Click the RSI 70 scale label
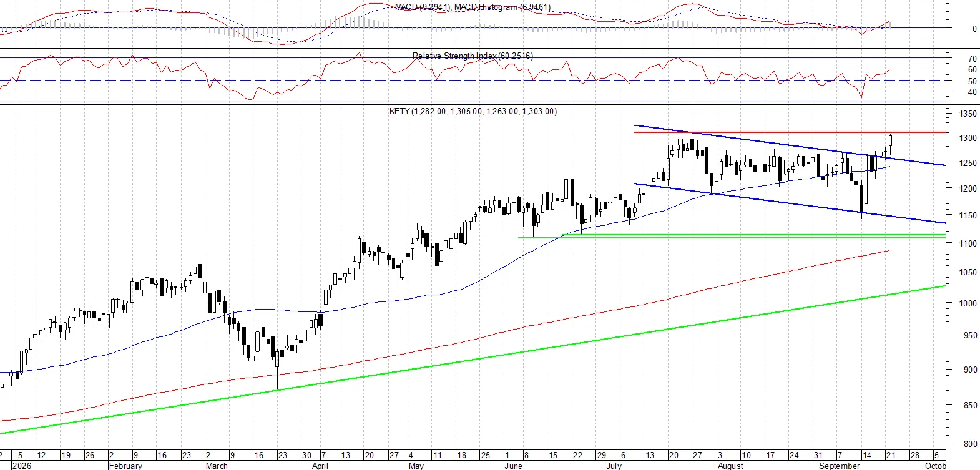Image resolution: width=980 pixels, height=470 pixels. pos(973,59)
